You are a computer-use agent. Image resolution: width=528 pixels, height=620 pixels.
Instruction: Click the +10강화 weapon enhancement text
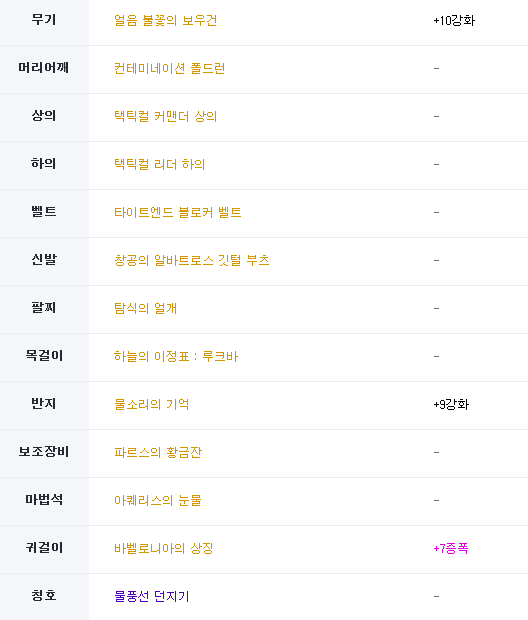point(454,21)
